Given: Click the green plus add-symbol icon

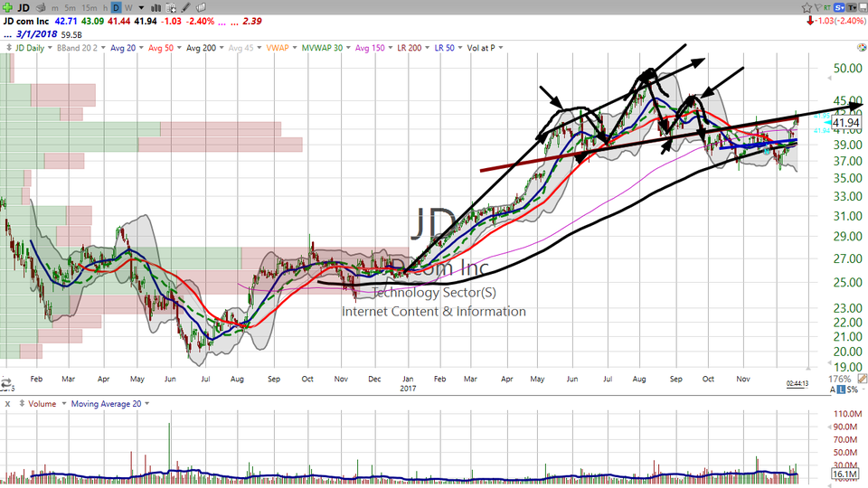Looking at the screenshot, I should [7, 7].
